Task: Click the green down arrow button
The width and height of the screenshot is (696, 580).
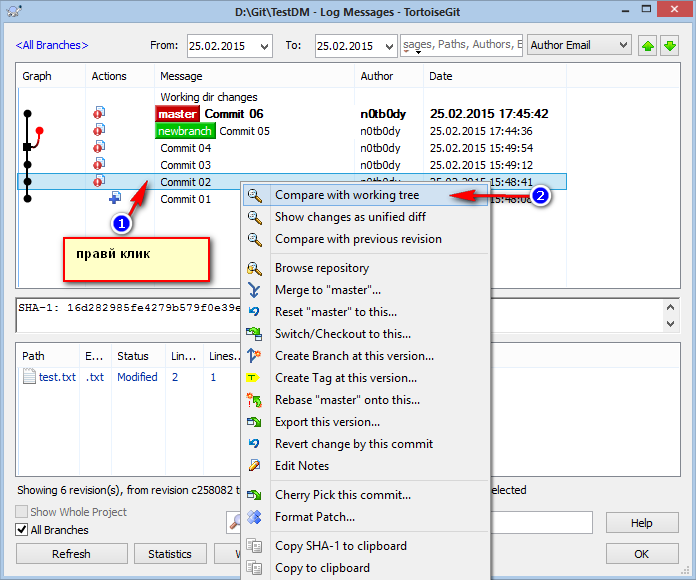Action: point(670,45)
